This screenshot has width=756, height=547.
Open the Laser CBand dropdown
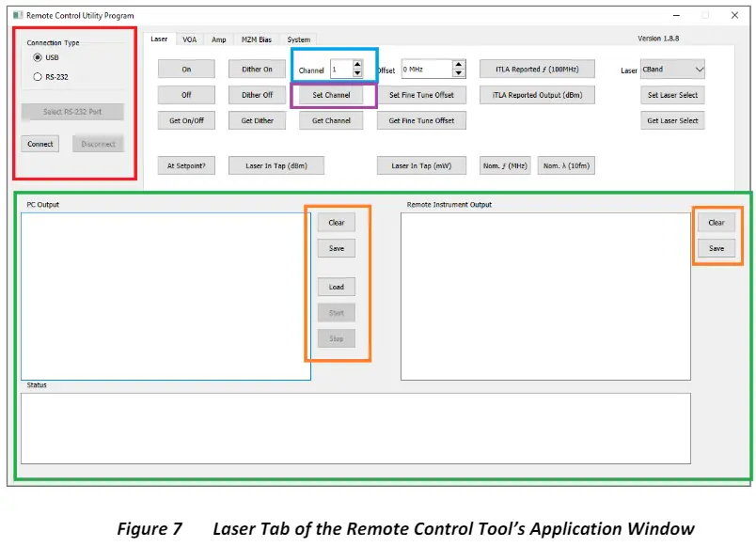coord(672,69)
